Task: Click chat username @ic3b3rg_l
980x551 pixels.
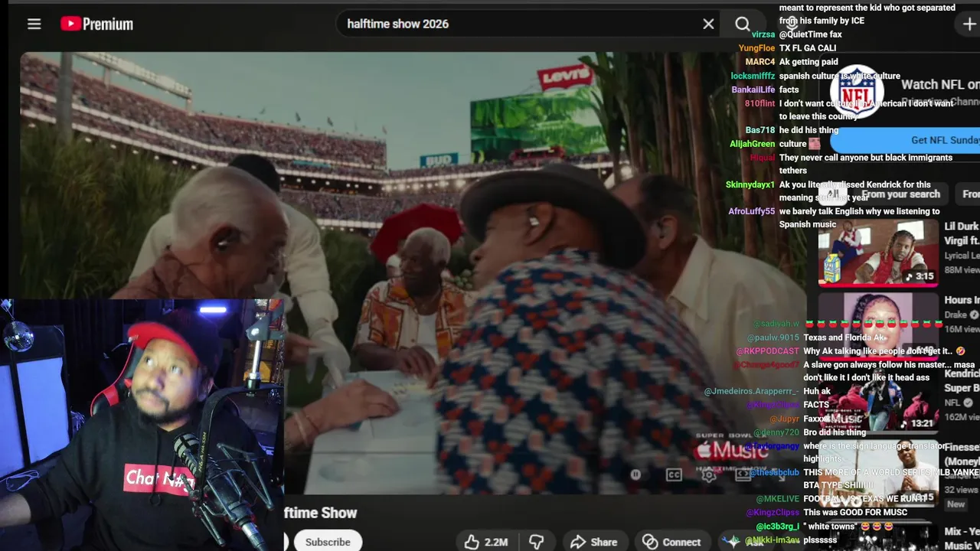Action: pyautogui.click(x=777, y=527)
